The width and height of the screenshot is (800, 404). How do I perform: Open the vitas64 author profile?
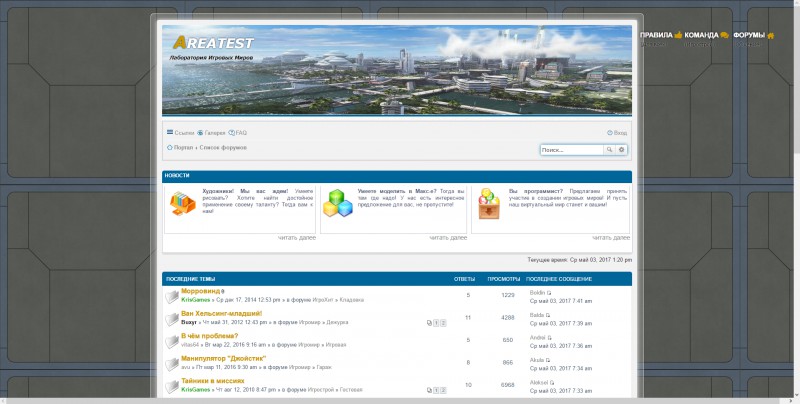190,345
